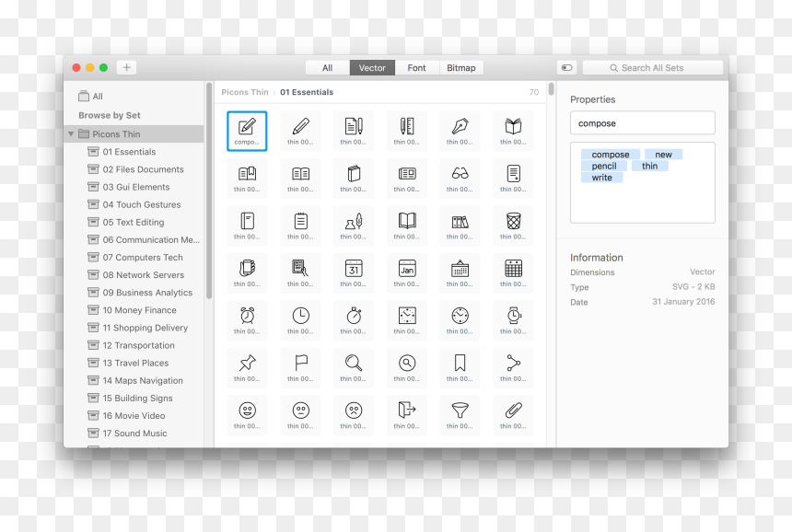
Task: Select the neutral face icon
Action: (300, 415)
